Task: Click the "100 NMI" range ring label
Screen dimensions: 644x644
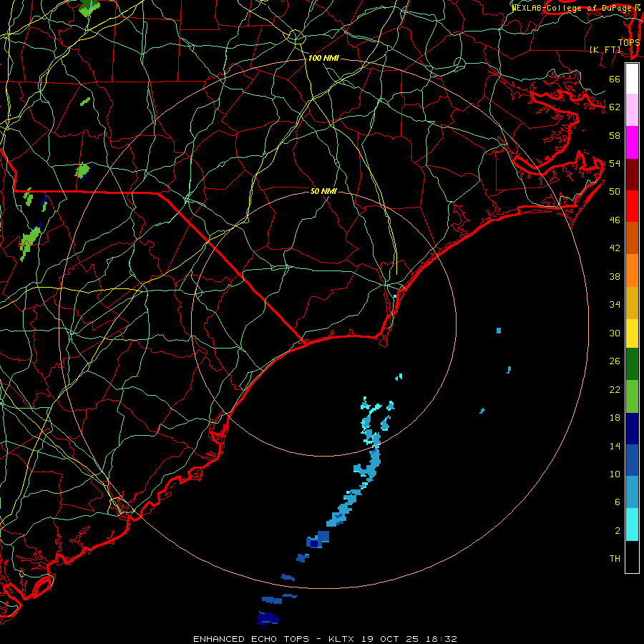Action: pos(323,58)
